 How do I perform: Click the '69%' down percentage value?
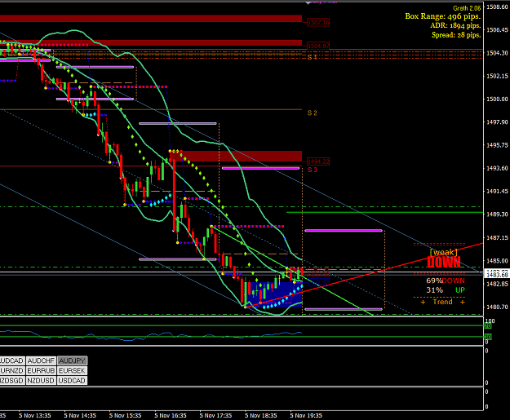[434, 281]
